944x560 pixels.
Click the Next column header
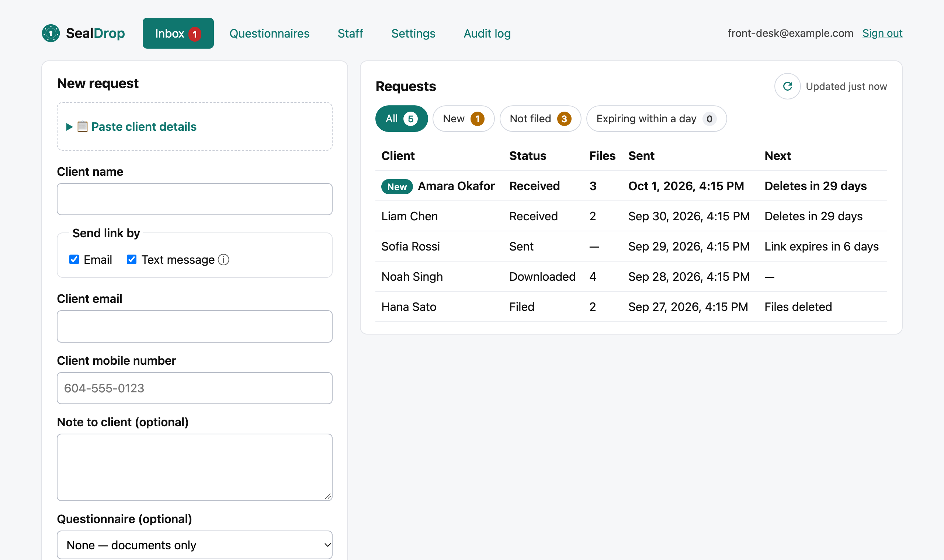point(777,155)
